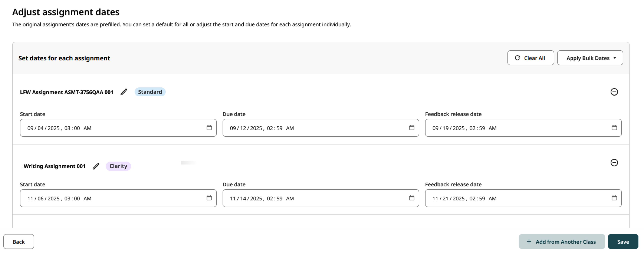The image size is (644, 253).
Task: Open calendar for LFW Assignment feedback release date
Action: click(614, 128)
